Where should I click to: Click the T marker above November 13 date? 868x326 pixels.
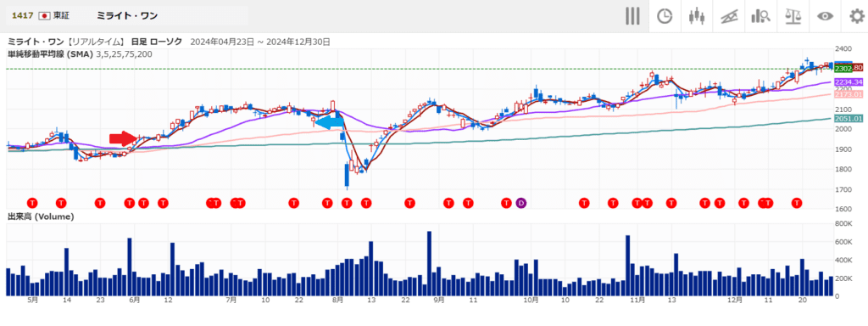pos(671,203)
